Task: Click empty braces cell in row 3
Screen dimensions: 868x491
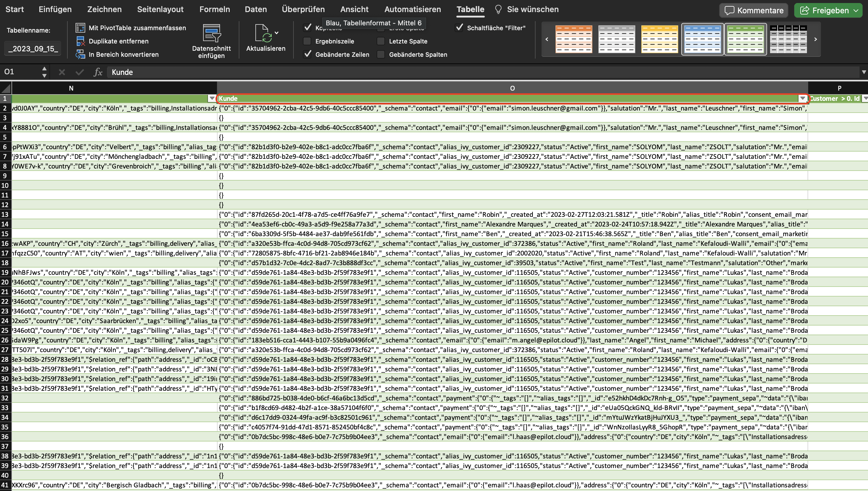Action: [x=512, y=118]
